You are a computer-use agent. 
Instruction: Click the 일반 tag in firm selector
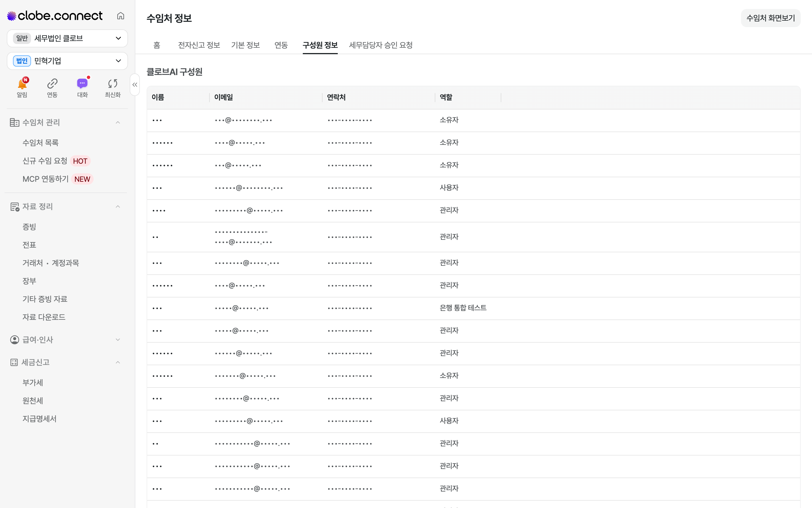pos(22,38)
